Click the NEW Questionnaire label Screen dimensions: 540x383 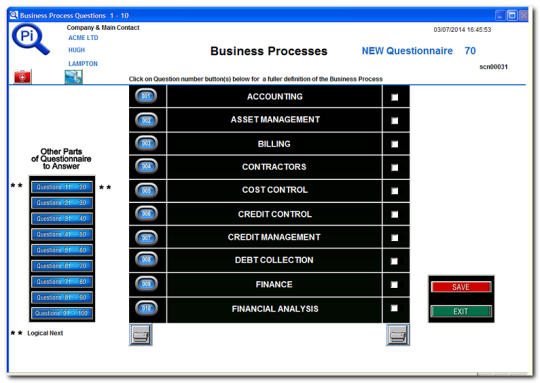[x=407, y=51]
